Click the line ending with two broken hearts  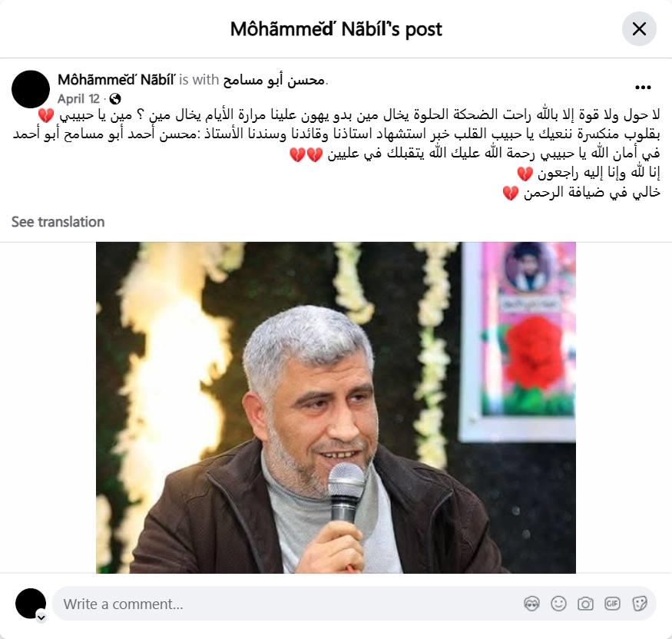coord(475,153)
